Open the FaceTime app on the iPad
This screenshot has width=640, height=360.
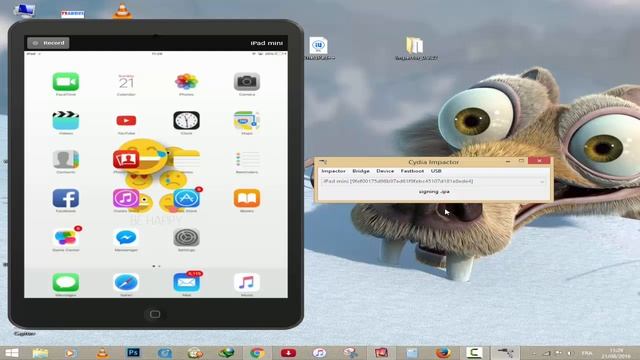click(x=66, y=82)
